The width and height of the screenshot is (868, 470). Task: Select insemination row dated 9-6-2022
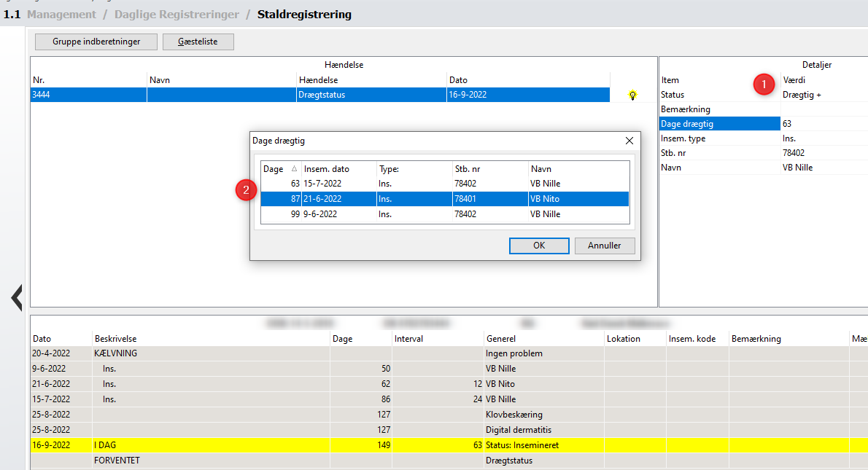pyautogui.click(x=445, y=214)
